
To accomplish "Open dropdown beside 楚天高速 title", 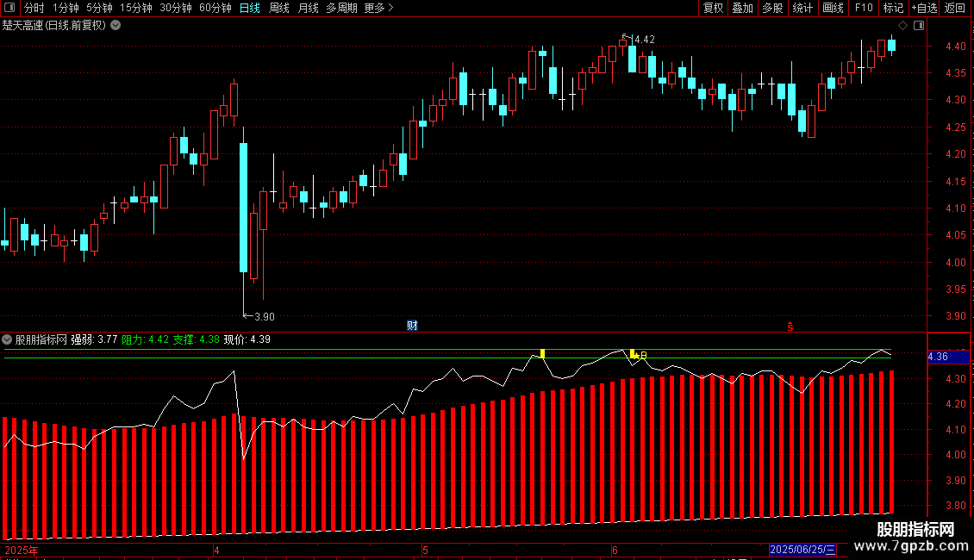I will pyautogui.click(x=116, y=26).
